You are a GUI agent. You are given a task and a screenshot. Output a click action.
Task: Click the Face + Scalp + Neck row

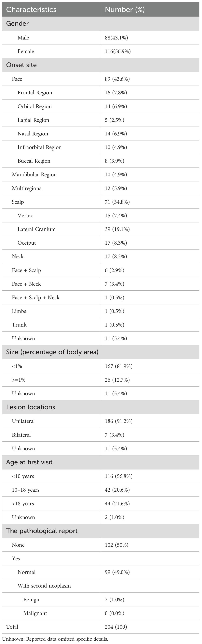[x=36, y=298]
